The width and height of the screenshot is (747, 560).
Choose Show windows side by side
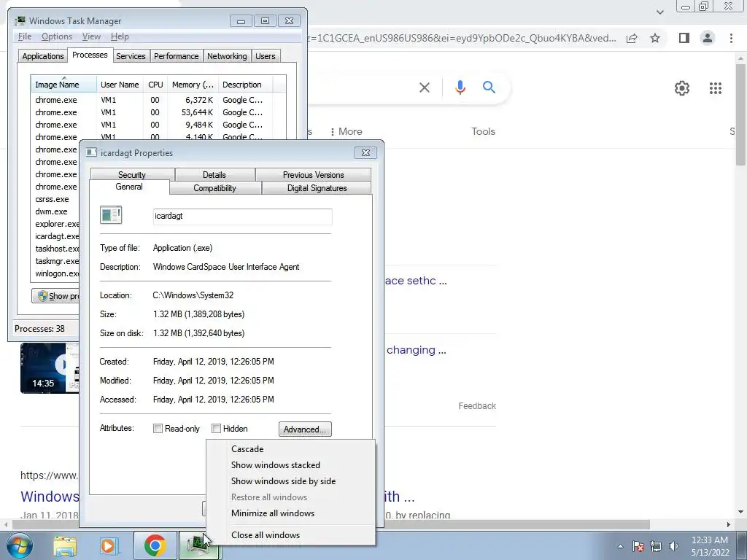(290, 481)
